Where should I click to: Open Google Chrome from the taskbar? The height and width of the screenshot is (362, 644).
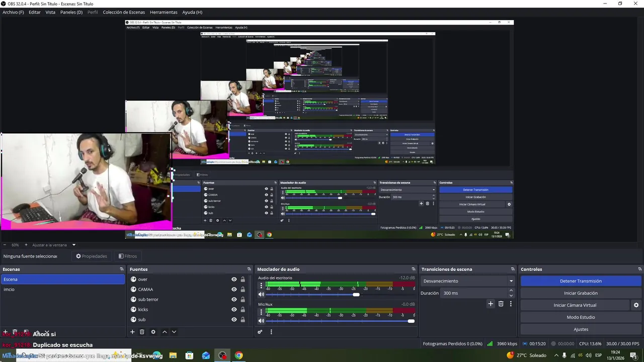click(x=239, y=355)
